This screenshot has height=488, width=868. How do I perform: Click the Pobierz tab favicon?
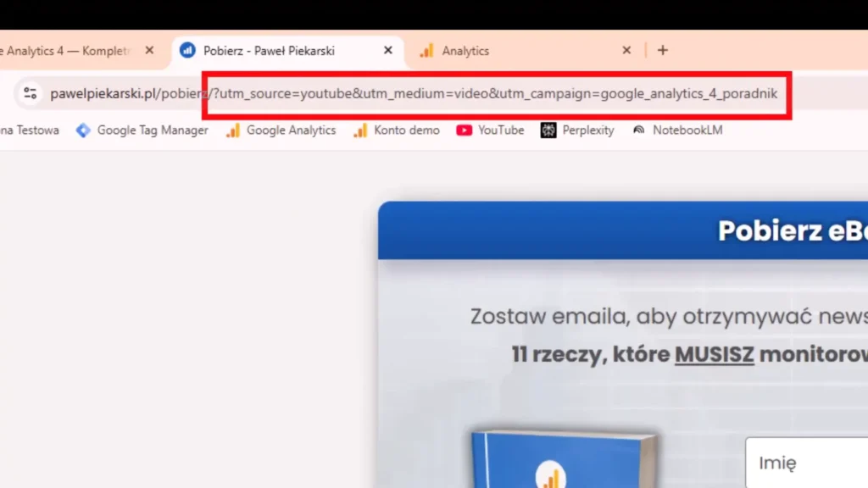[187, 50]
